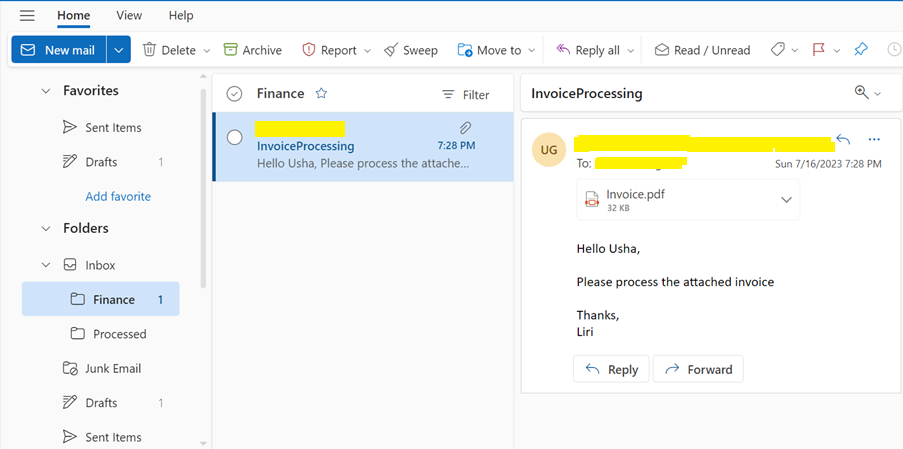Viewport: 903px width, 449px height.
Task: Open the Junk Email folder
Action: (x=101, y=368)
